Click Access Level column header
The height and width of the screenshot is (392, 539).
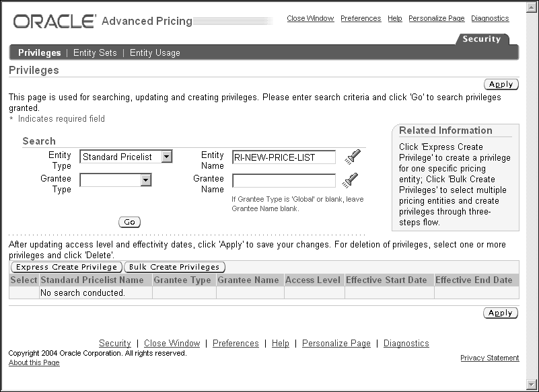(x=313, y=280)
